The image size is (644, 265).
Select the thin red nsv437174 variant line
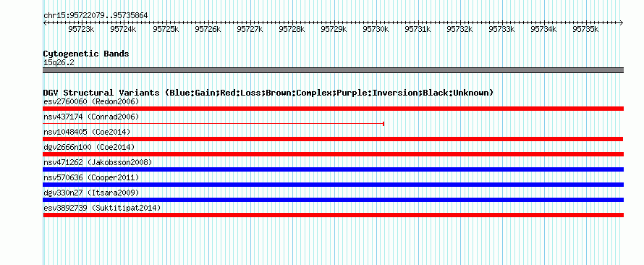[x=213, y=124]
